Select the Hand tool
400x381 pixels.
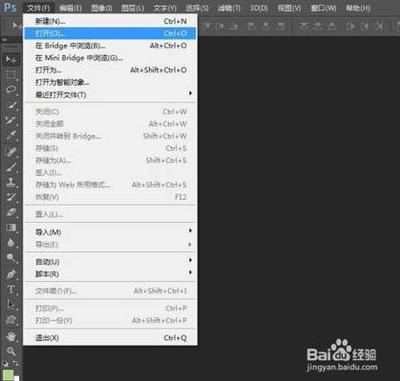coord(11,336)
